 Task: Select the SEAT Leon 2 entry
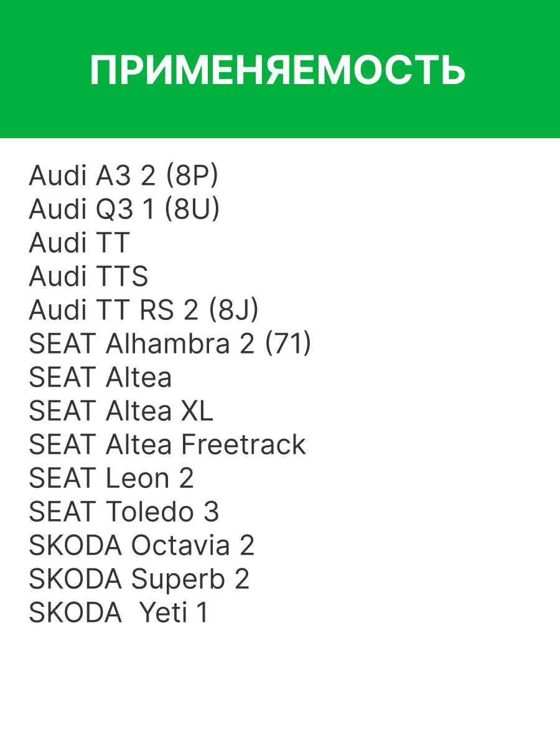(x=111, y=479)
